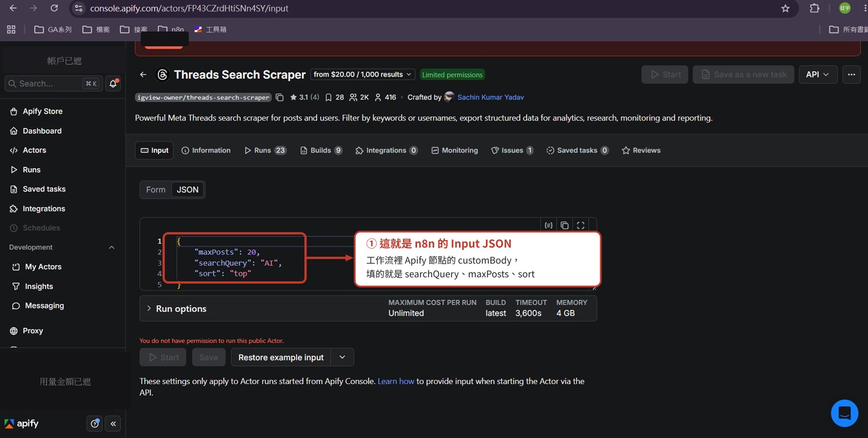This screenshot has height=438, width=868.
Task: Open the browser apps grid icon
Action: click(x=11, y=29)
